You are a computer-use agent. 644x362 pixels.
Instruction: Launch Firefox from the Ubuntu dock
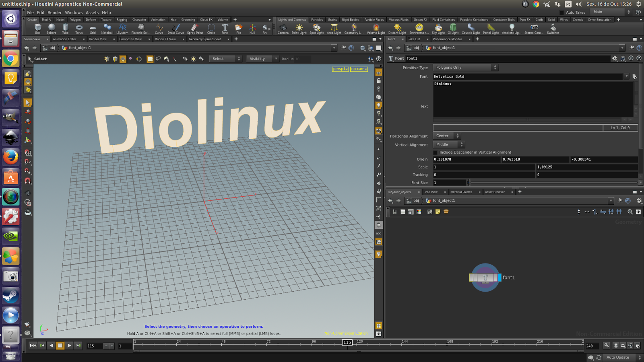click(11, 157)
